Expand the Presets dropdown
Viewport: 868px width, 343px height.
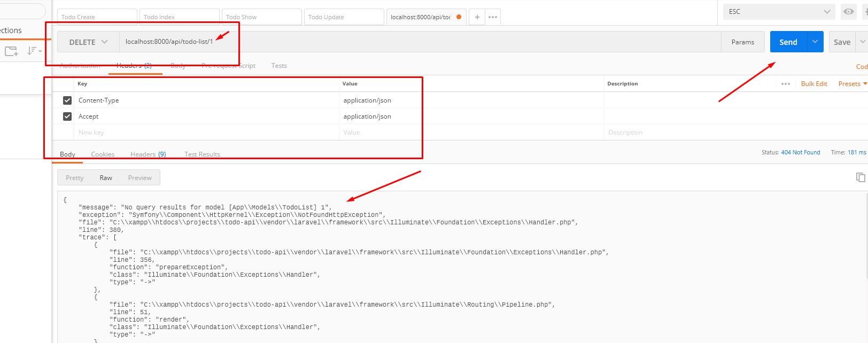[852, 84]
